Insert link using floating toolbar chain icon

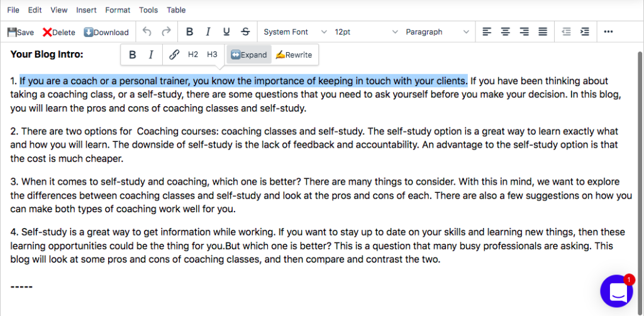point(174,55)
